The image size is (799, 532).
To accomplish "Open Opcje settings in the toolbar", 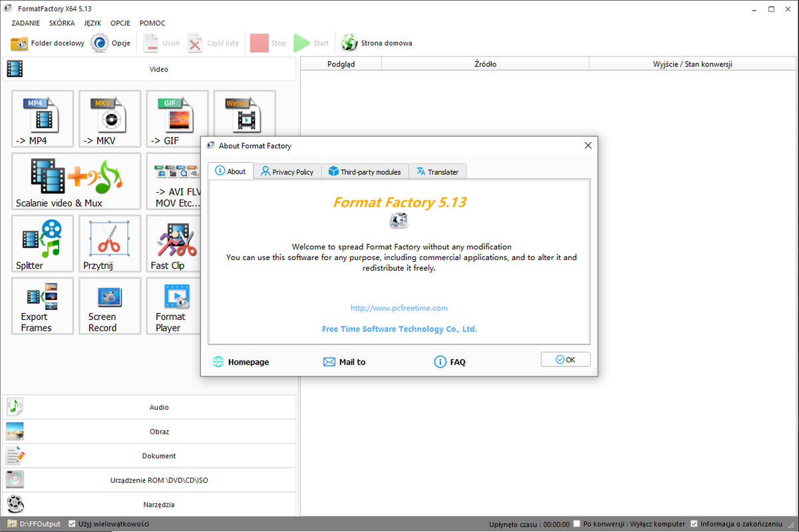I will coord(110,43).
